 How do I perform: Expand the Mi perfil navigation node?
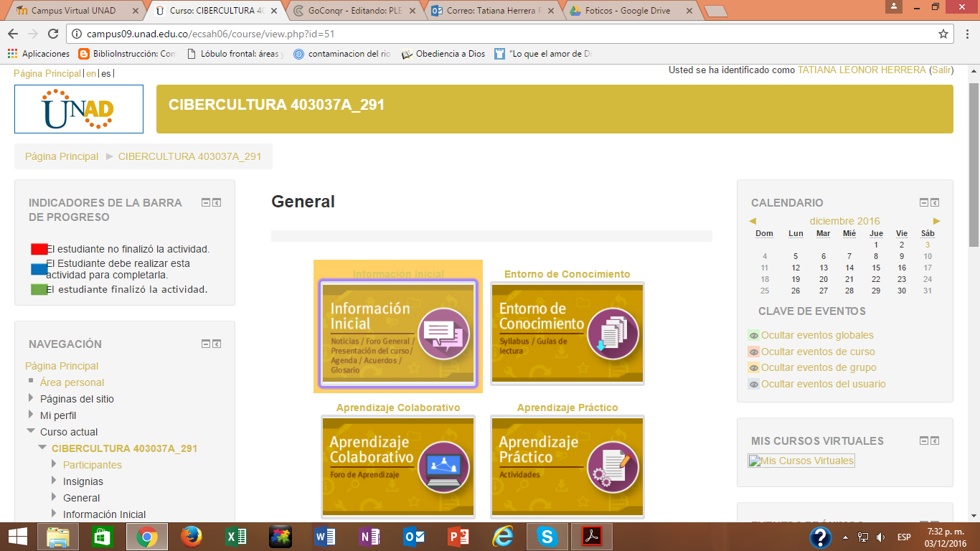click(31, 415)
